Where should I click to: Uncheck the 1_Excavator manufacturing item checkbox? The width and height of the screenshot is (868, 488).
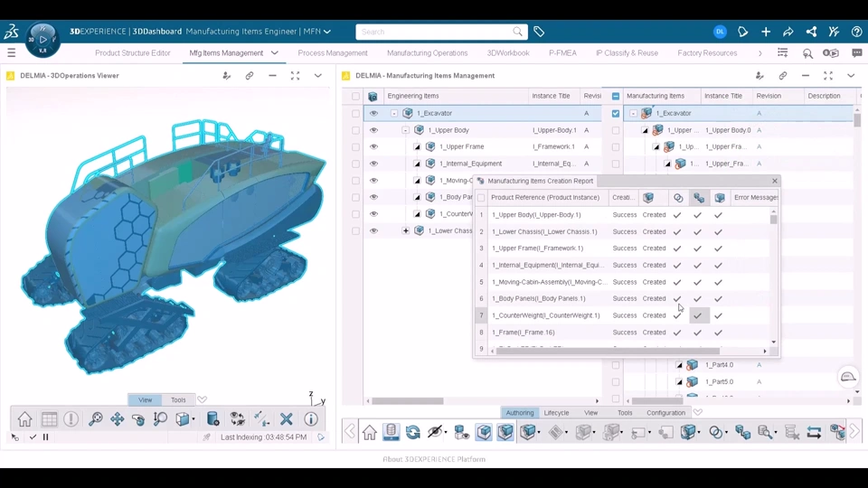pos(616,114)
